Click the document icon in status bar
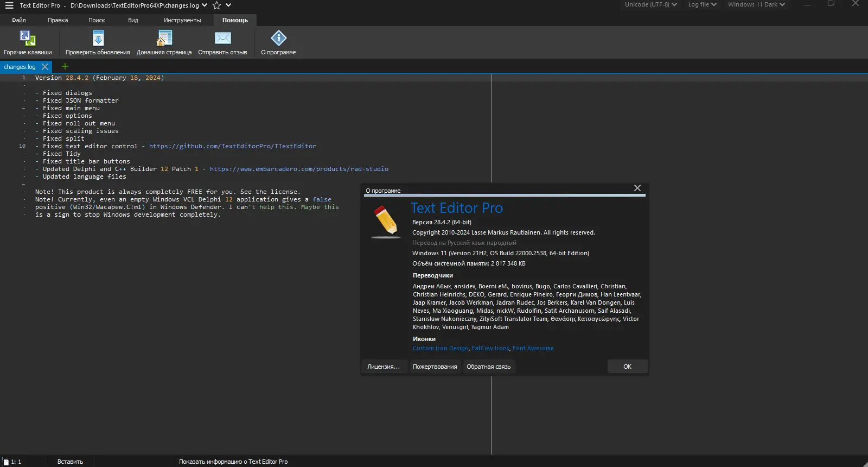868x467 pixels. click(5, 462)
